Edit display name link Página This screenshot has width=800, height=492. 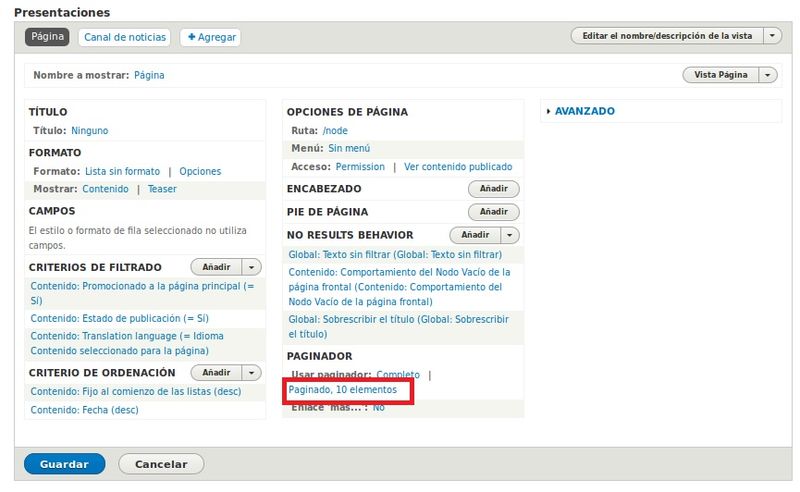coord(149,75)
